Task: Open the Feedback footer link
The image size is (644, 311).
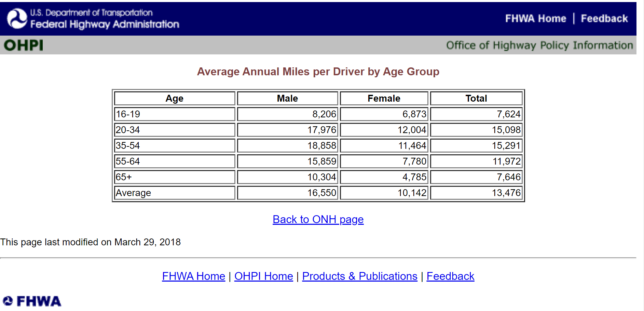Action: [450, 276]
